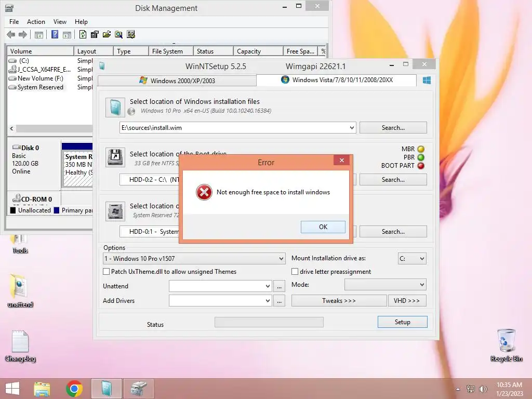Screen dimensions: 532x399
Task: Open the Mode dropdown
Action: [x=385, y=285]
